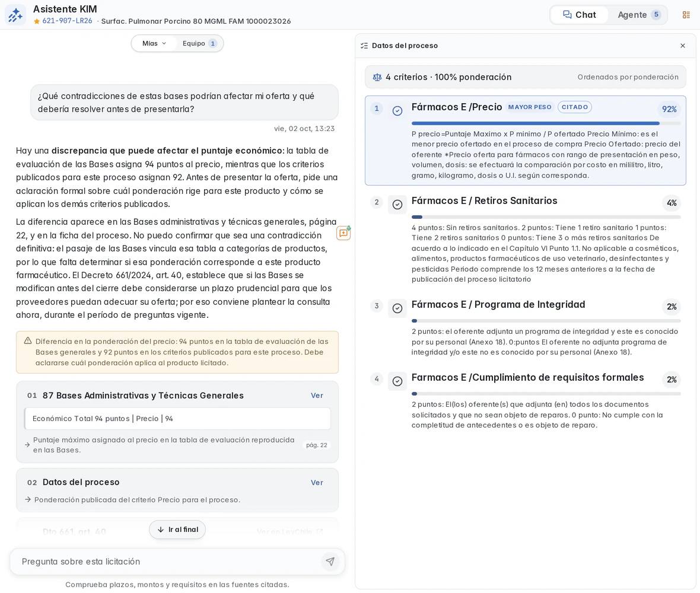Click the Agente count badge 5
The height and width of the screenshot is (593, 700).
(x=656, y=14)
